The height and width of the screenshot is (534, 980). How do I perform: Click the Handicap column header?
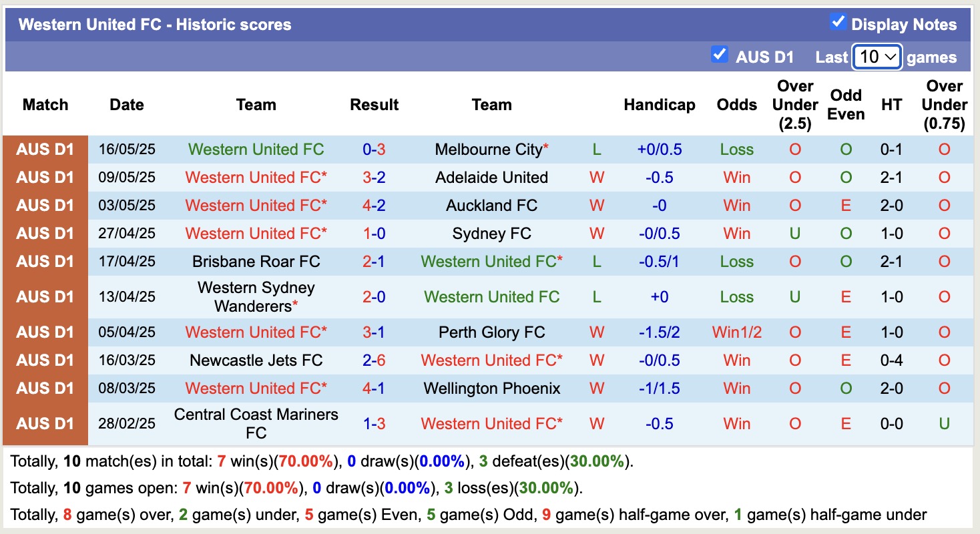pos(660,105)
